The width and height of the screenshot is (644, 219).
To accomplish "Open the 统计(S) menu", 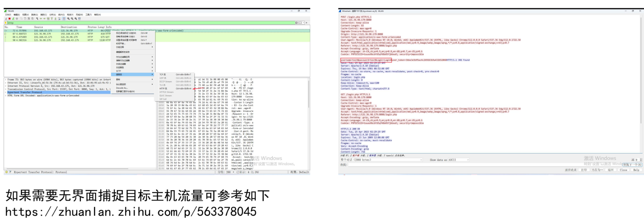I will tap(61, 15).
